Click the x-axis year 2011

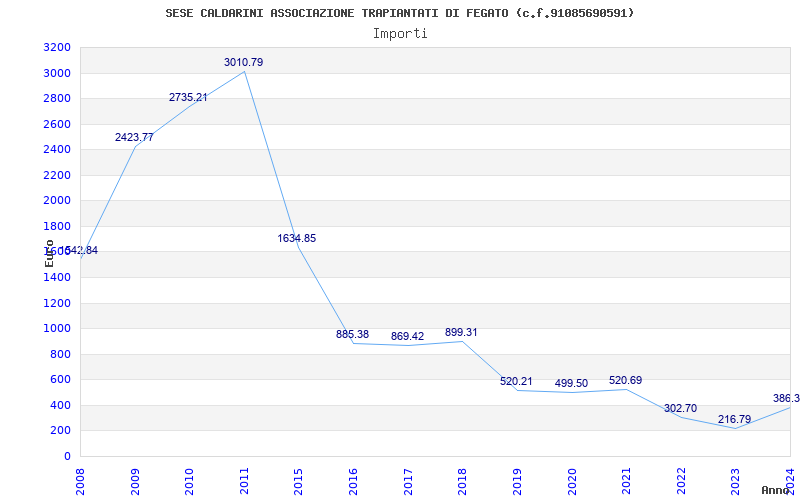pos(244,481)
